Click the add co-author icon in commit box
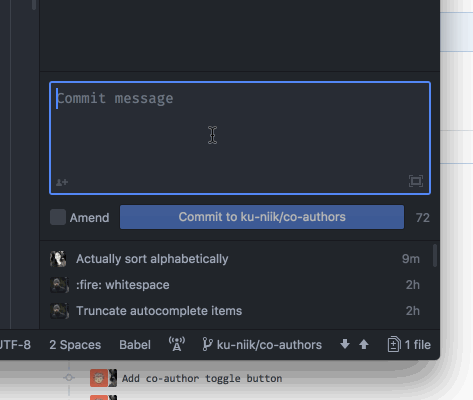 [x=62, y=182]
